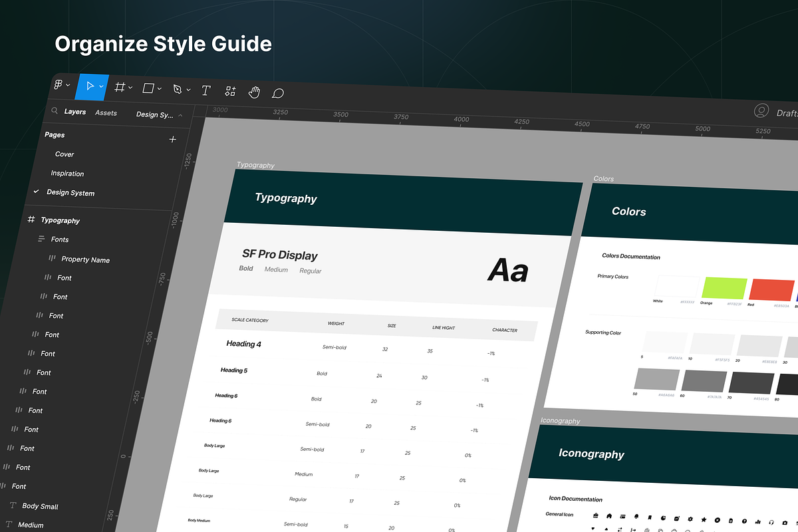The height and width of the screenshot is (532, 798).
Task: Collapse pages list via Design Sy... chevron
Action: click(180, 115)
